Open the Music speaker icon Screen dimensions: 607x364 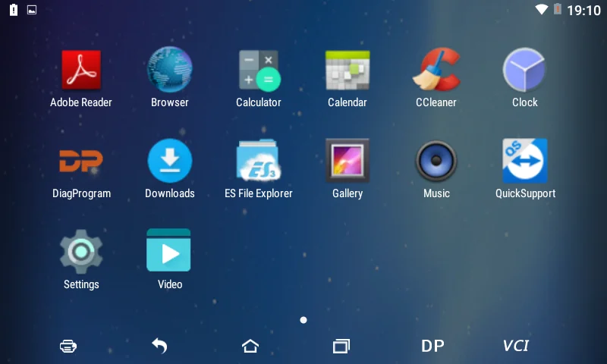[x=436, y=161]
